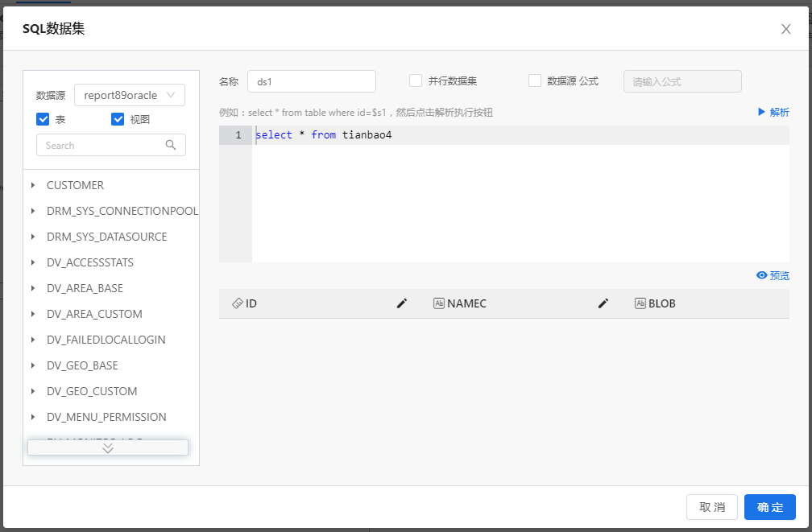Image resolution: width=812 pixels, height=532 pixels.
Task: Click the 确定 confirm button
Action: pos(769,507)
